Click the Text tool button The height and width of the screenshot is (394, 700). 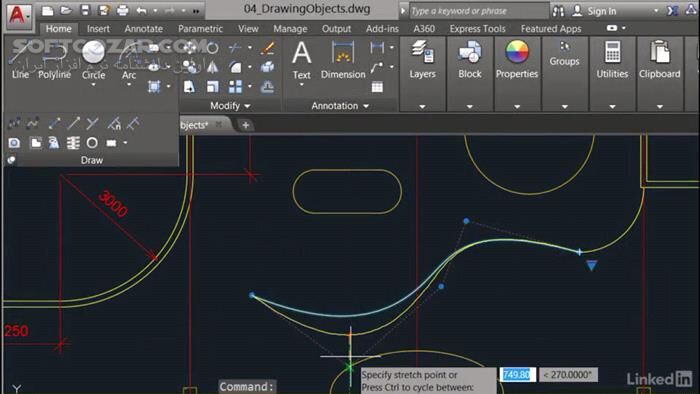[301, 60]
